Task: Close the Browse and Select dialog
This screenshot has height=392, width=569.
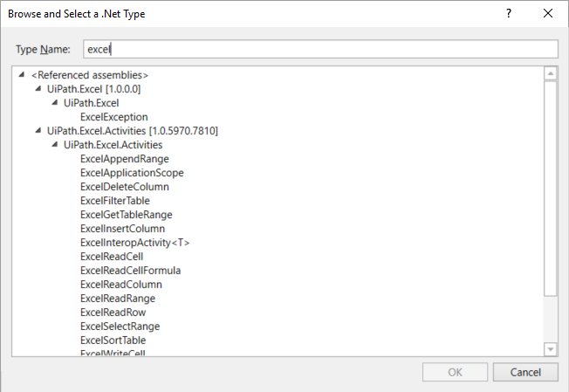Action: [548, 13]
